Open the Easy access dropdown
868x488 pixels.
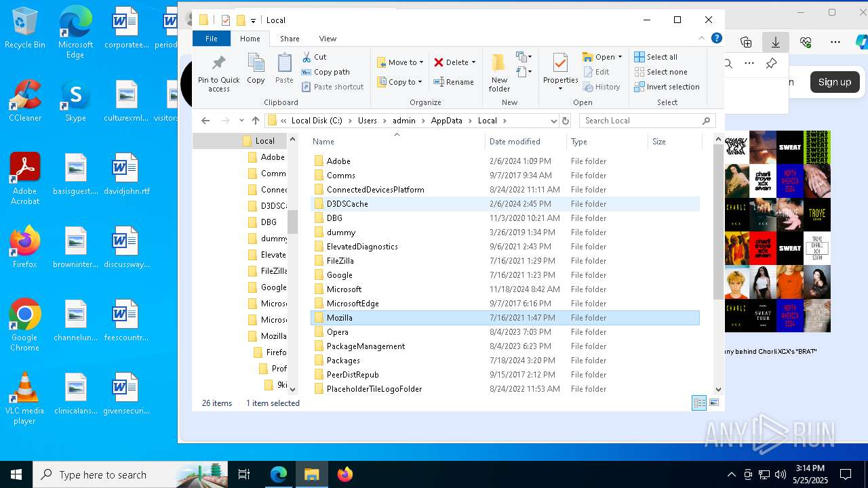tap(524, 72)
